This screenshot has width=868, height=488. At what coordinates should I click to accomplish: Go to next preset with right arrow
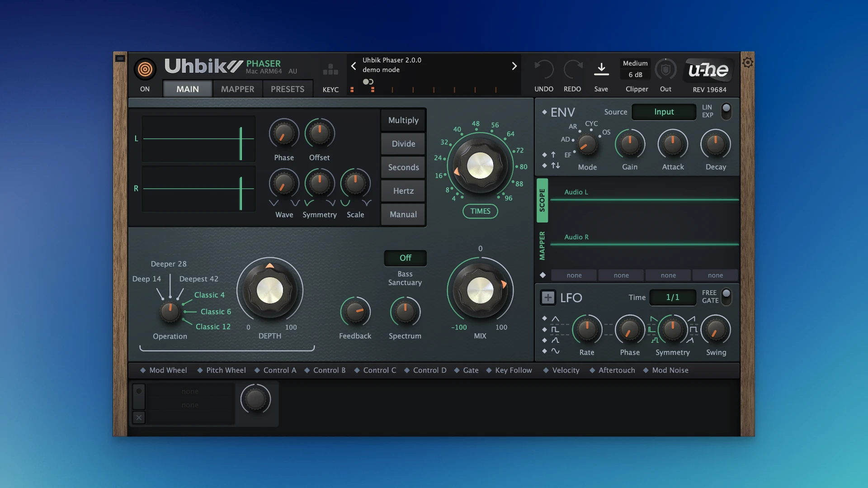514,66
